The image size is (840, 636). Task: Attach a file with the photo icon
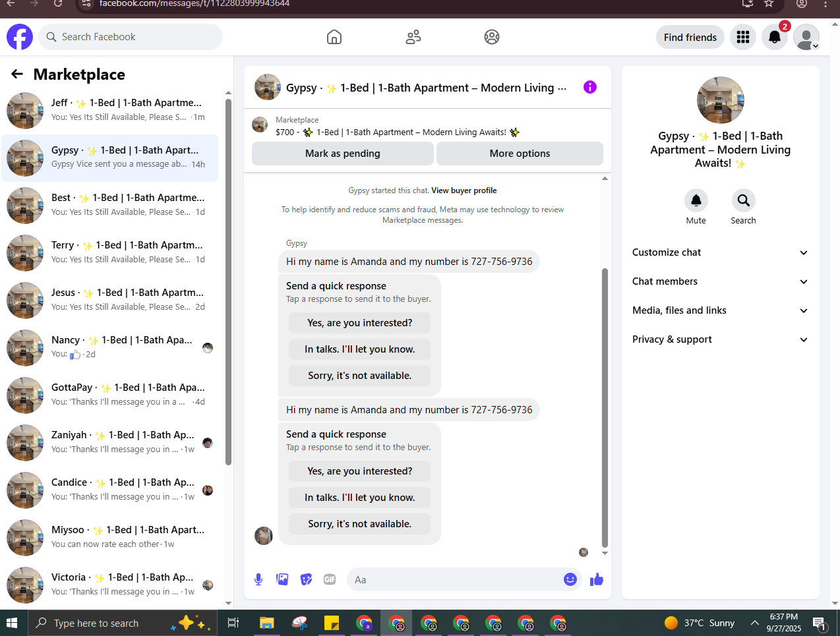[x=282, y=579]
